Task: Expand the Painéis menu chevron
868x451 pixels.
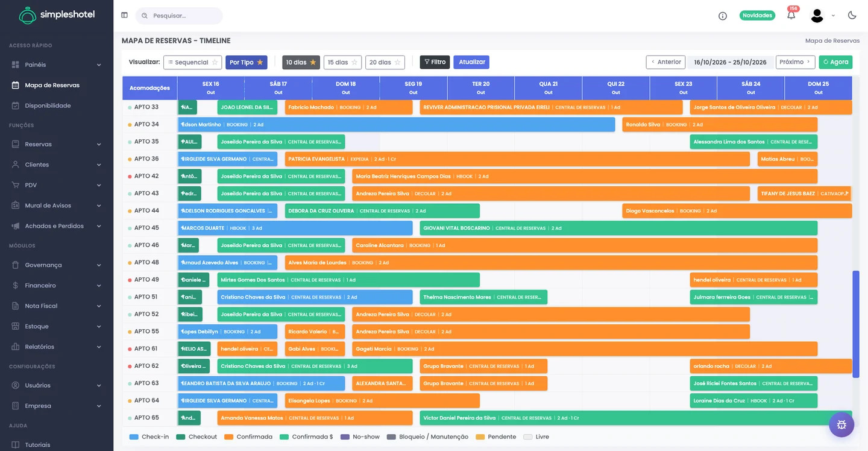Action: 99,65
